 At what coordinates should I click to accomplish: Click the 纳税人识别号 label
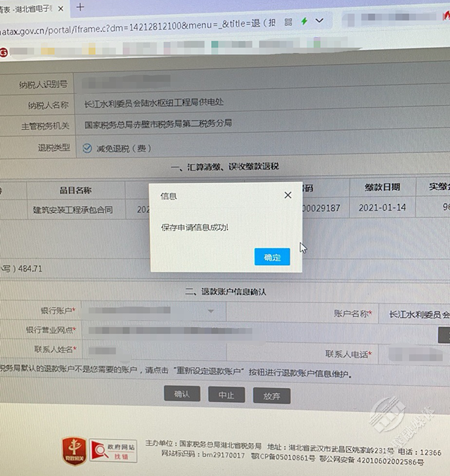point(43,84)
